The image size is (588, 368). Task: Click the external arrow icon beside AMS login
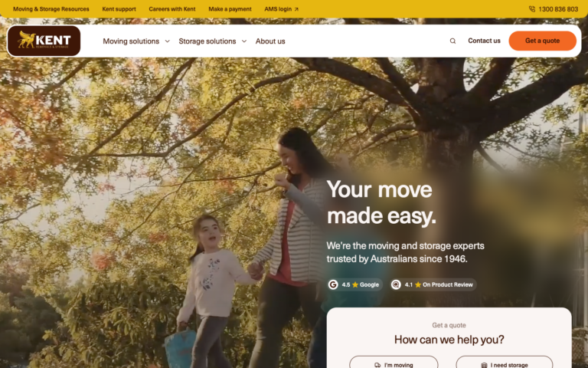click(296, 9)
